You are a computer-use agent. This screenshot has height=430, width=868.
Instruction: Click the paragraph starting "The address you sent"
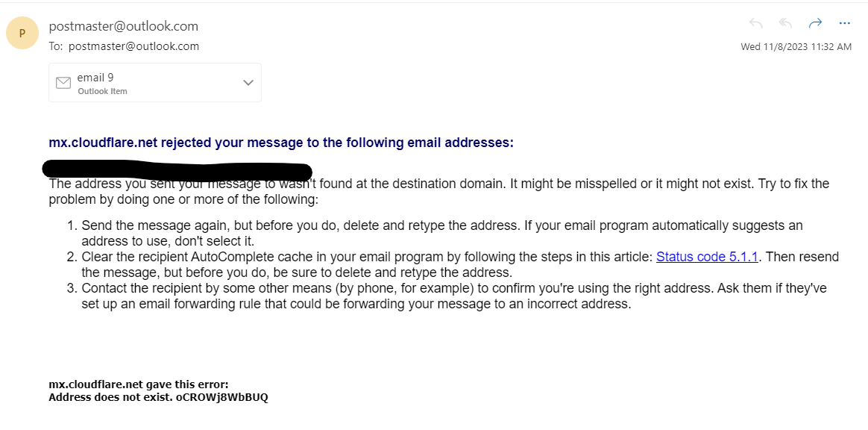coord(438,191)
